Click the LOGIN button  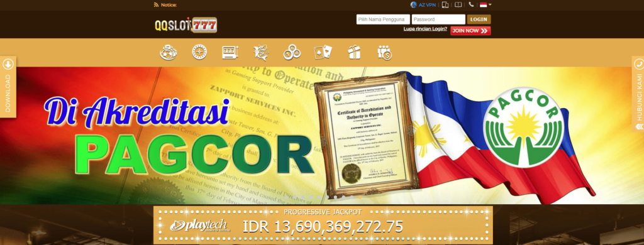[x=479, y=19]
